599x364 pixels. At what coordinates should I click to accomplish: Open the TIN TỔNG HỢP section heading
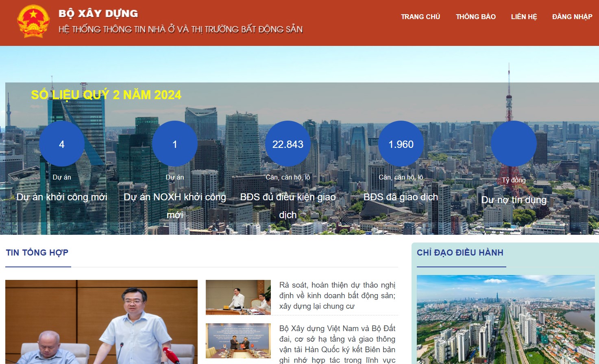coord(37,252)
